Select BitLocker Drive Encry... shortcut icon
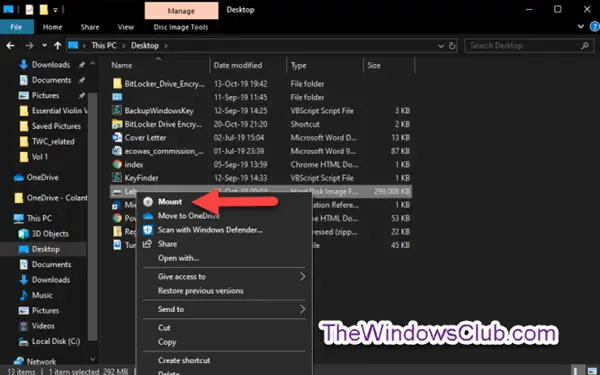Screen dimensions: 600x375 tap(117, 124)
